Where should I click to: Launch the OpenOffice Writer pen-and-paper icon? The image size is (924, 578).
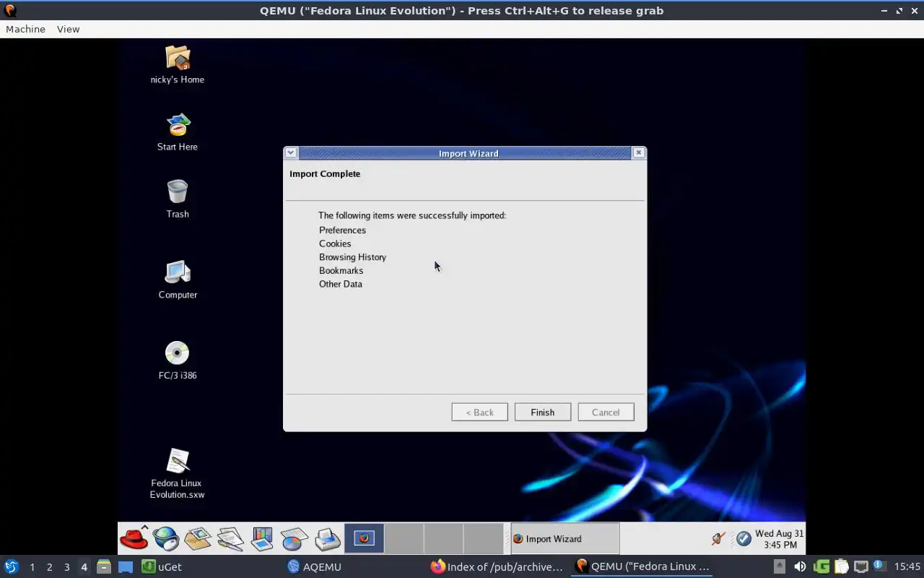pyautogui.click(x=230, y=538)
